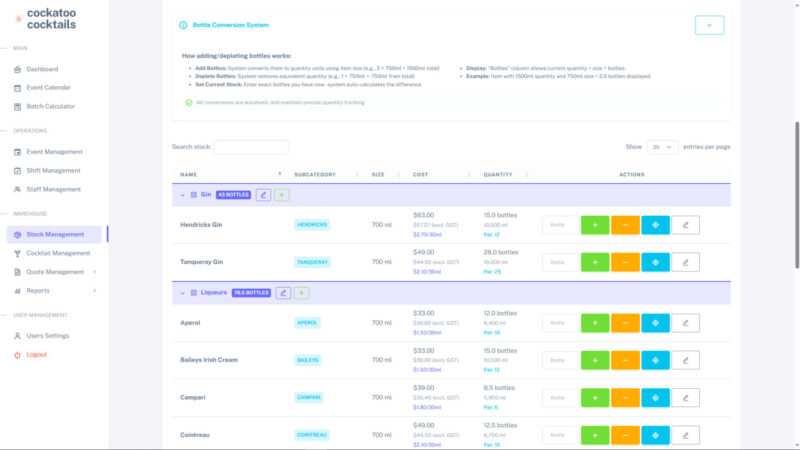This screenshot has height=450, width=800.
Task: Click the blue set-stock icon for Hendricks Gin
Action: click(655, 225)
